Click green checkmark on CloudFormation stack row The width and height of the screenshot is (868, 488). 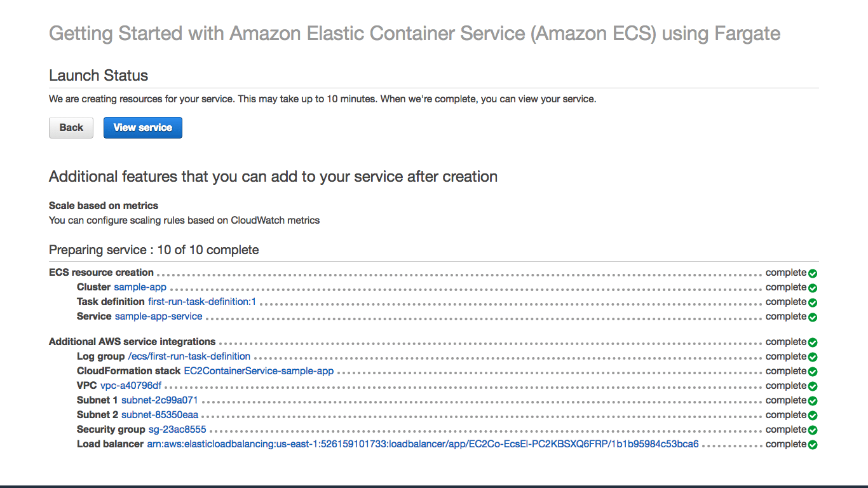pos(813,372)
